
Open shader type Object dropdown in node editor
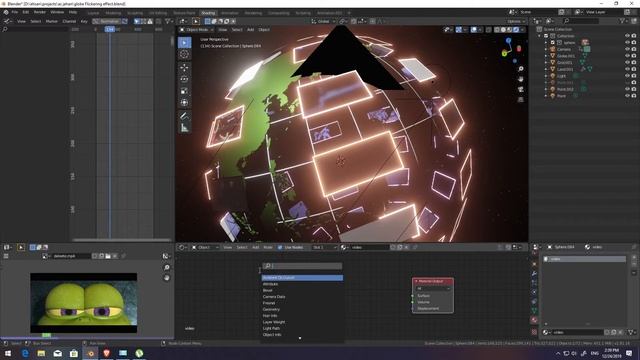point(206,247)
